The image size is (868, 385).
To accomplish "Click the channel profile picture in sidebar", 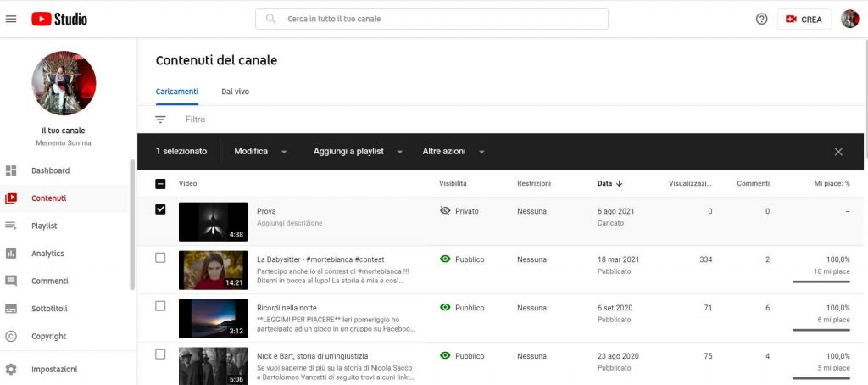I will tap(64, 83).
